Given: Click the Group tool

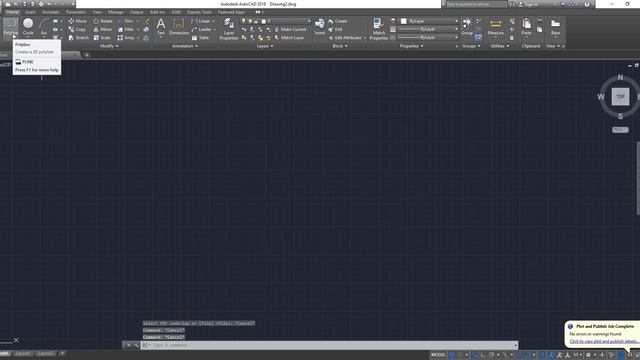Looking at the screenshot, I should click(467, 27).
